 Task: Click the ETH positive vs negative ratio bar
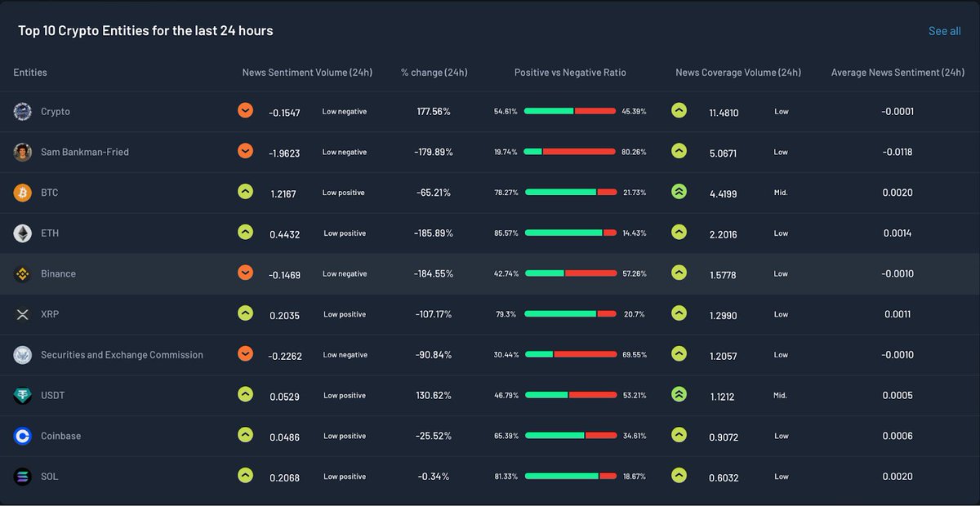pos(570,233)
